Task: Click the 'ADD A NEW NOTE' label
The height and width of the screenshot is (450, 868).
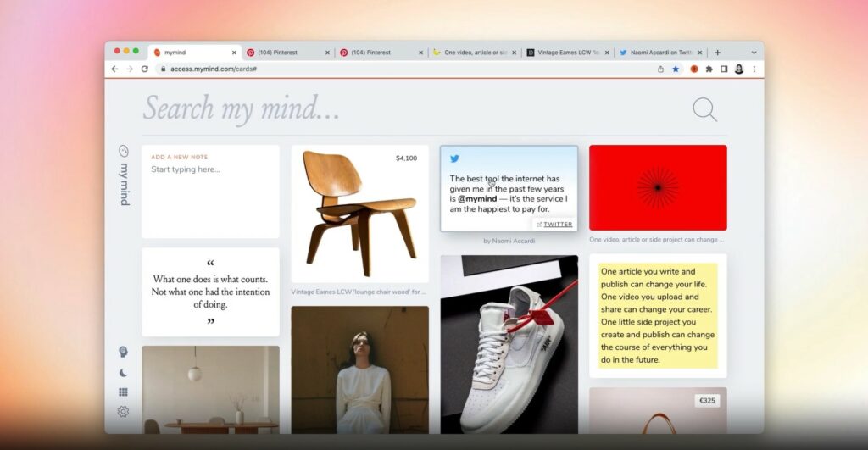Action: (180, 157)
